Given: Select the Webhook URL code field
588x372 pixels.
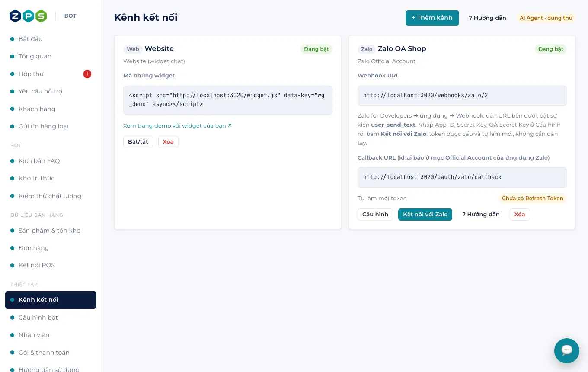Looking at the screenshot, I should pos(462,96).
